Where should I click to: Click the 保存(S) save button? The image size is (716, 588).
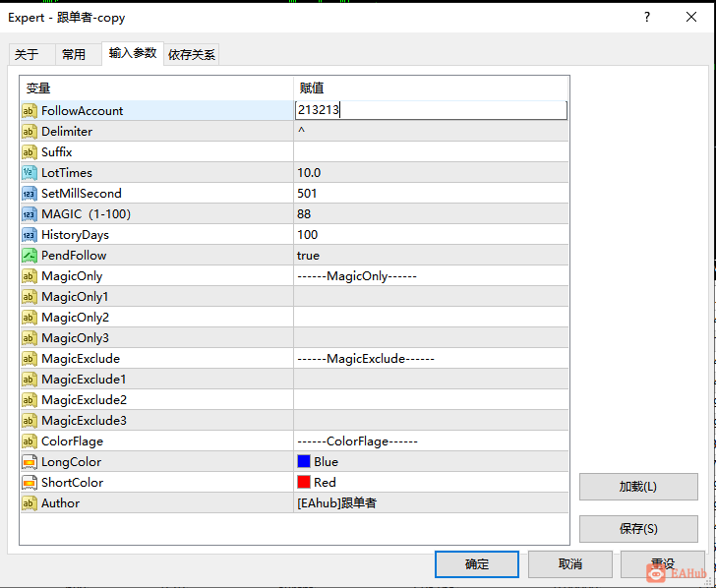(638, 529)
